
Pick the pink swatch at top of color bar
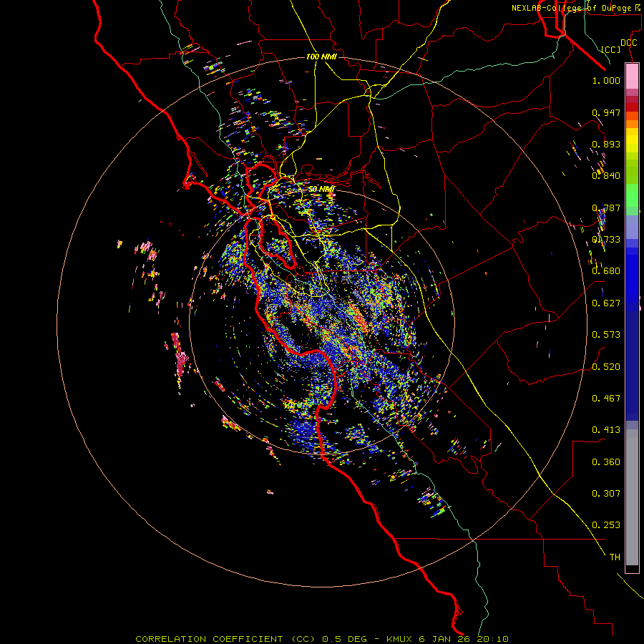(x=632, y=76)
